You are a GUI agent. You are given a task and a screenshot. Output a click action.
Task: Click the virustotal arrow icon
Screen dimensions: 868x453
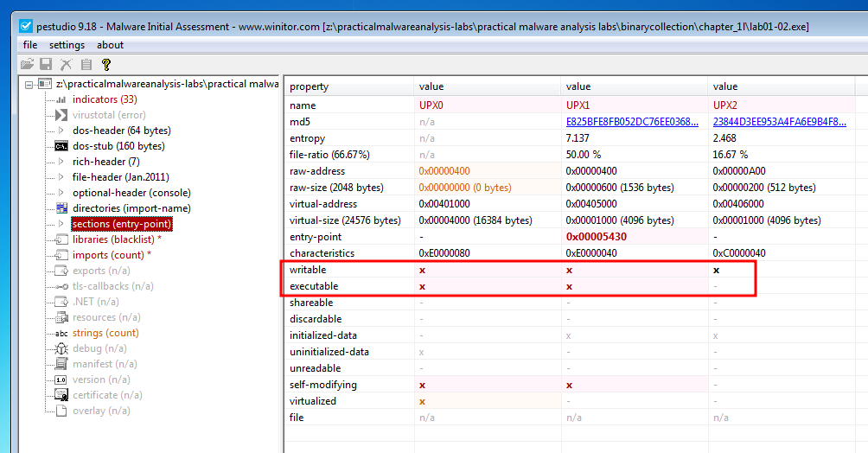point(61,115)
